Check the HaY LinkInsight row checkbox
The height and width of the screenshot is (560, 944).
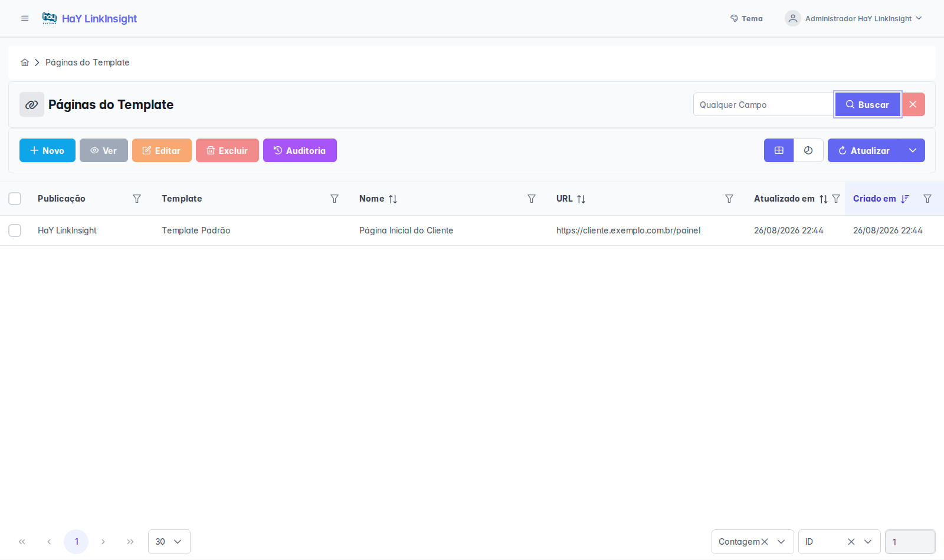click(15, 230)
